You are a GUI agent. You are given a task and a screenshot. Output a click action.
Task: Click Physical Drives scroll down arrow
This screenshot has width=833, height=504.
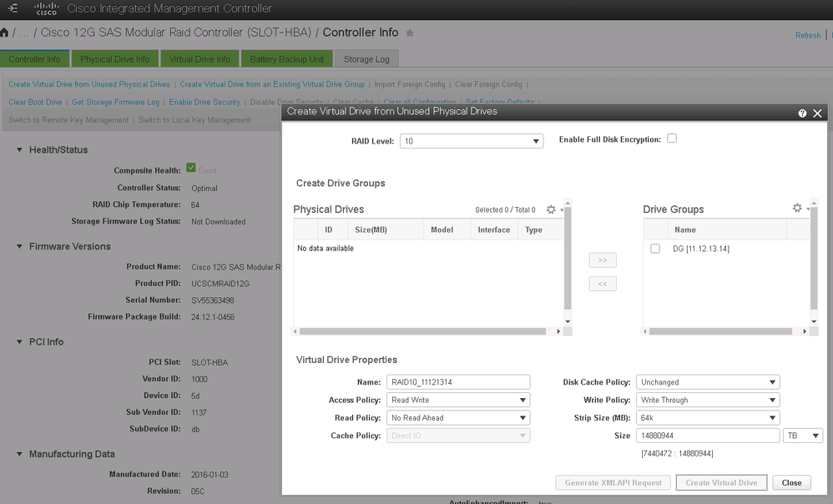568,321
